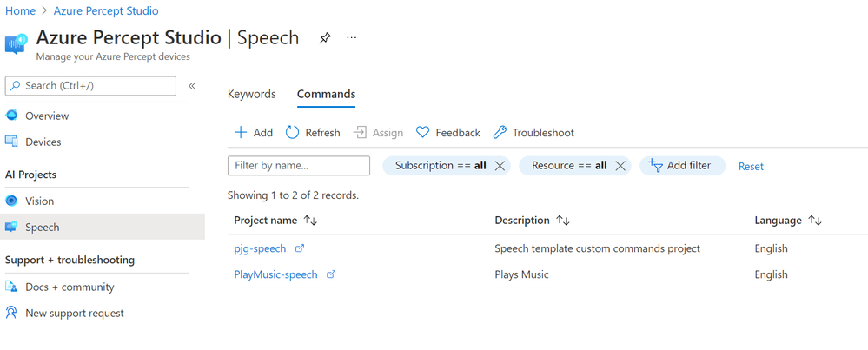
Task: Pin the Azure Percept Studio page
Action: pos(325,38)
